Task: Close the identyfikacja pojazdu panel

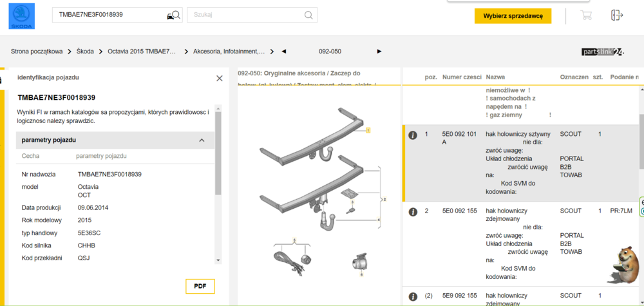Action: click(x=220, y=78)
